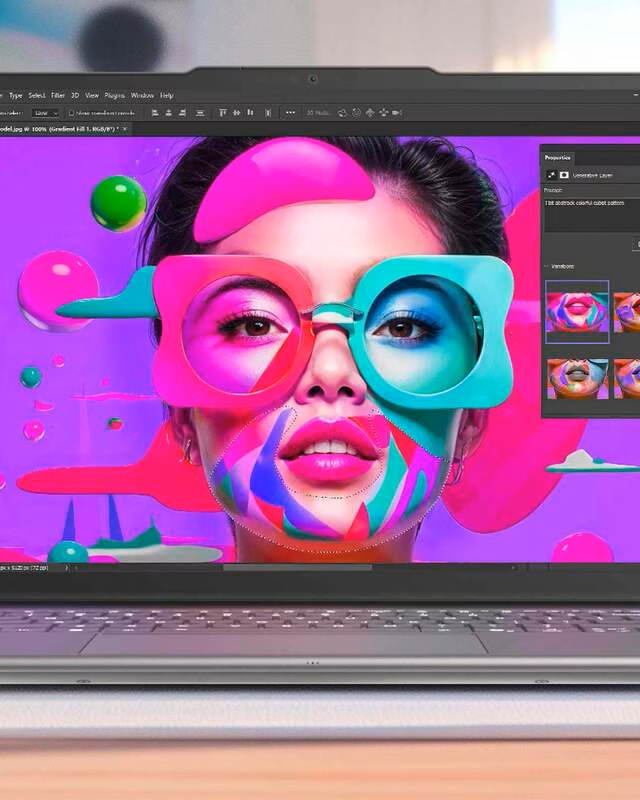Open the View menu

(x=92, y=95)
